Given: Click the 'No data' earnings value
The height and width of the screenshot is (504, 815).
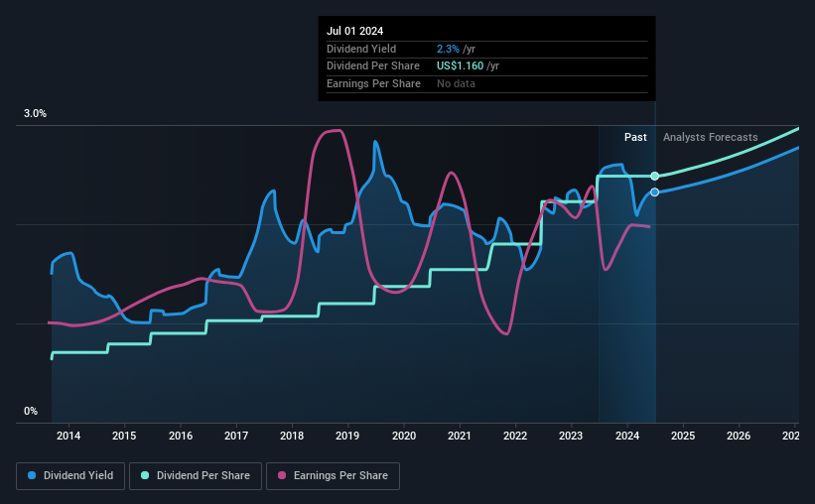Looking at the screenshot, I should click(456, 83).
